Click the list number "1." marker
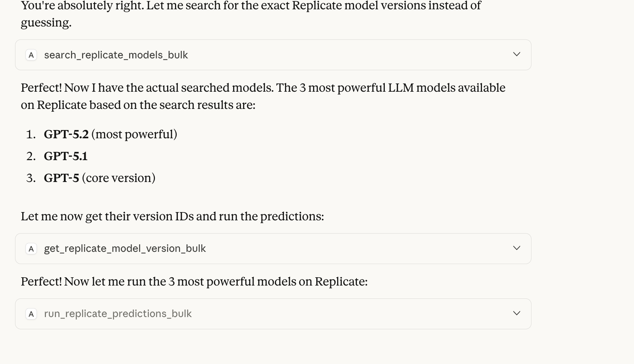This screenshot has height=364, width=634. (31, 134)
